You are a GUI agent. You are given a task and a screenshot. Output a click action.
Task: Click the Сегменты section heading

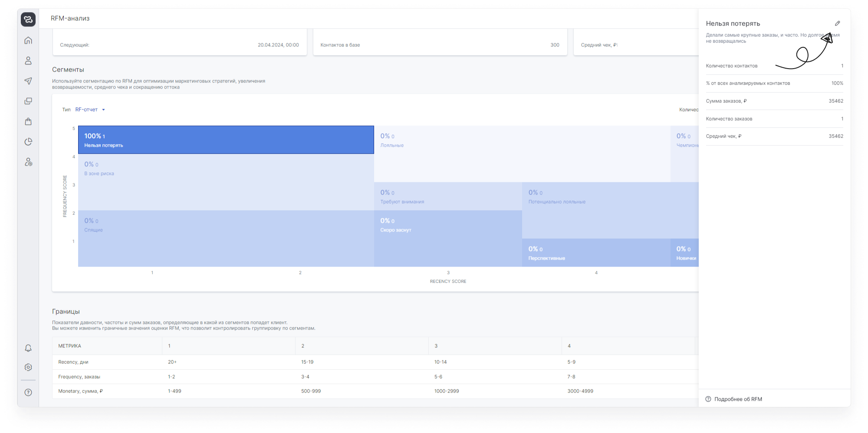(68, 69)
